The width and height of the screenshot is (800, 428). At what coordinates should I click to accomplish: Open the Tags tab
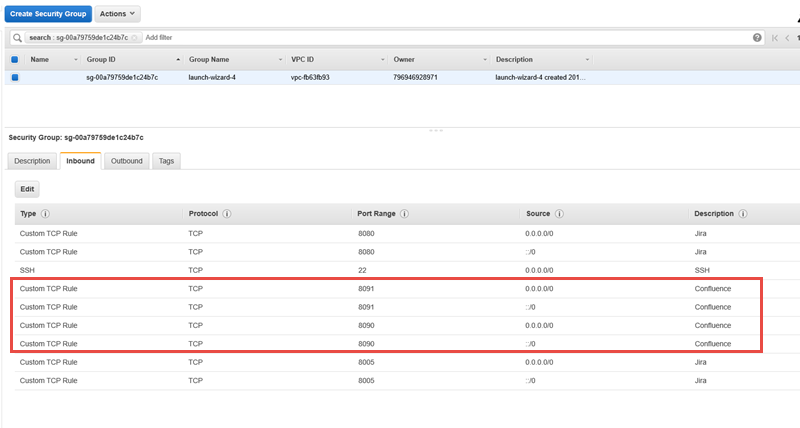pos(166,161)
